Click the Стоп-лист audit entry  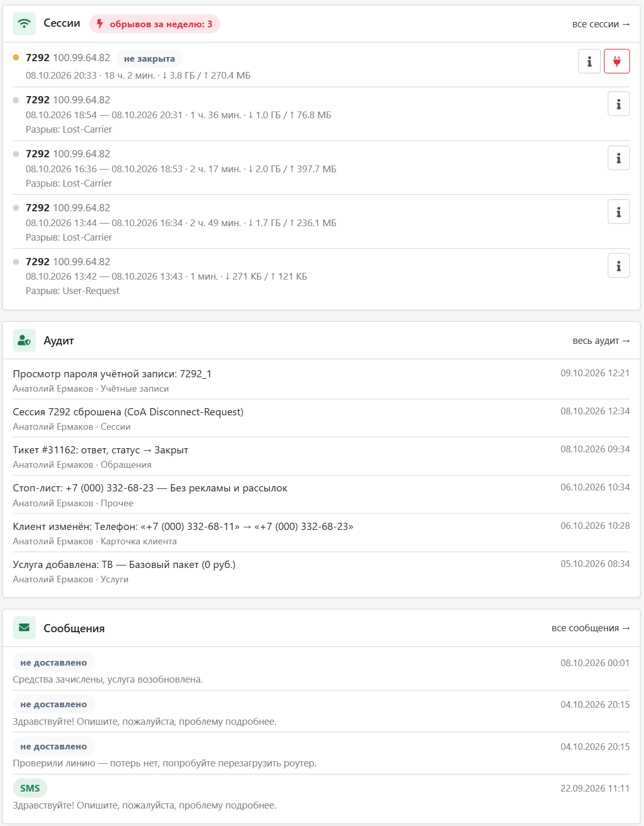[x=321, y=495]
